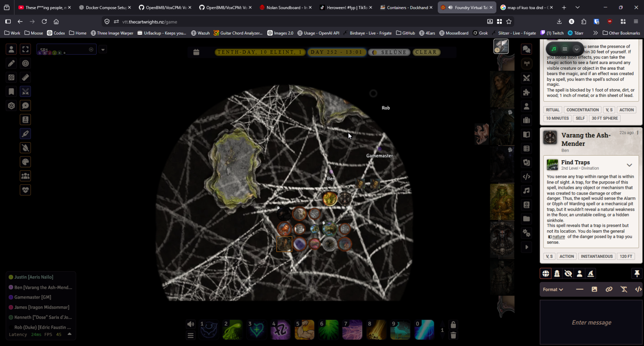Expand the Find Traps spell card chevron
Screen dimensions: 644x346
coord(629,165)
